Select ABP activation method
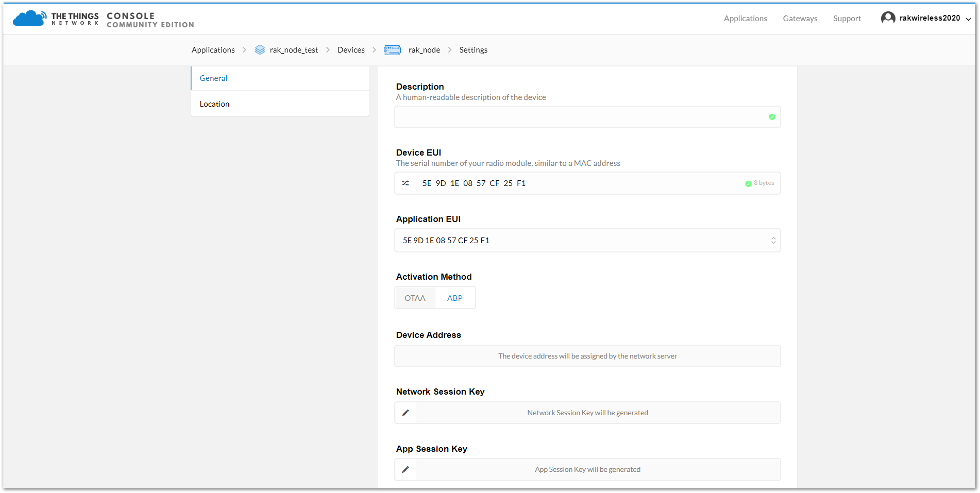980x493 pixels. (455, 298)
